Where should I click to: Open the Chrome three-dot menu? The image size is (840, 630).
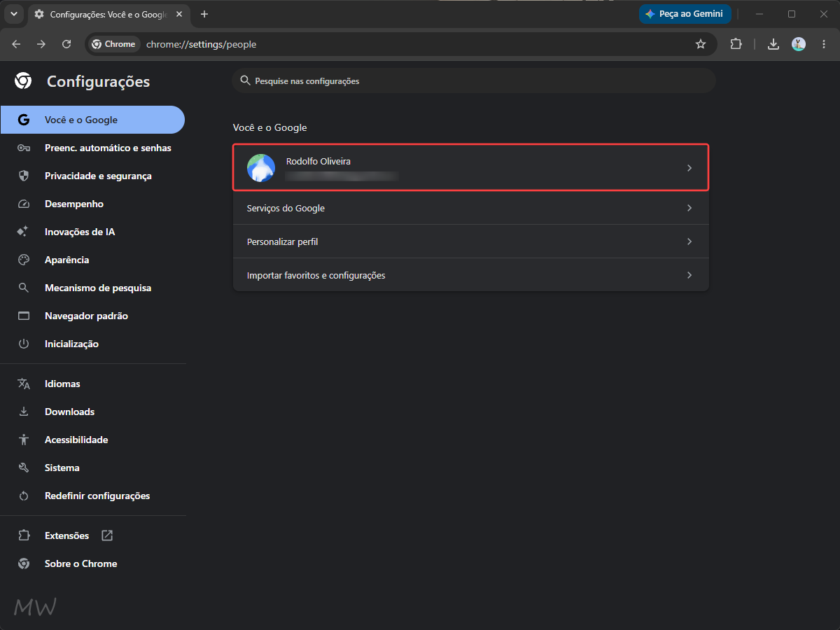point(822,44)
